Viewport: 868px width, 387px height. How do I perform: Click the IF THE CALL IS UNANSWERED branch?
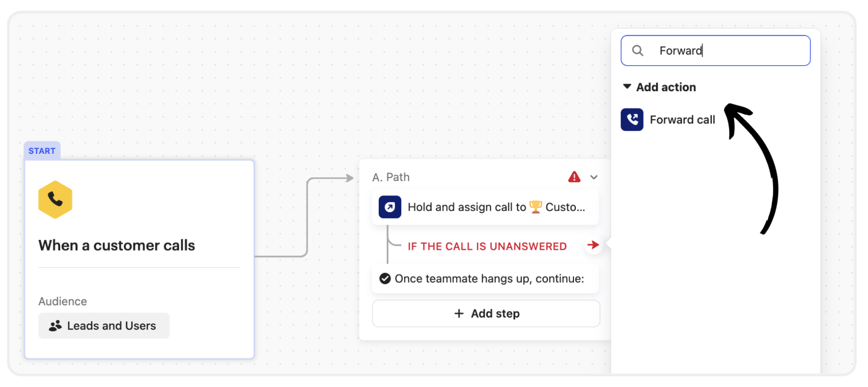point(487,246)
